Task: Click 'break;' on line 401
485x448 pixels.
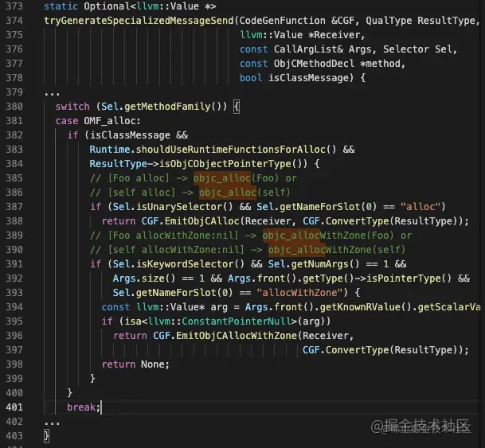Action: click(x=84, y=407)
